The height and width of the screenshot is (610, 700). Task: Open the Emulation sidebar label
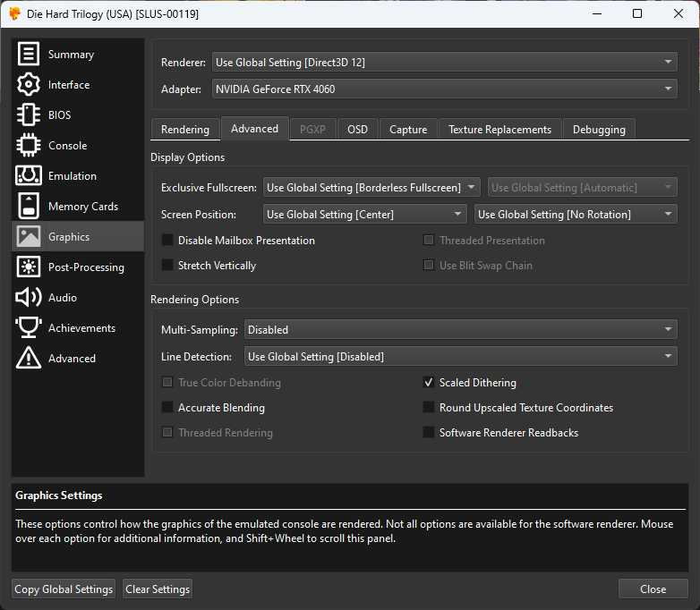tap(73, 176)
